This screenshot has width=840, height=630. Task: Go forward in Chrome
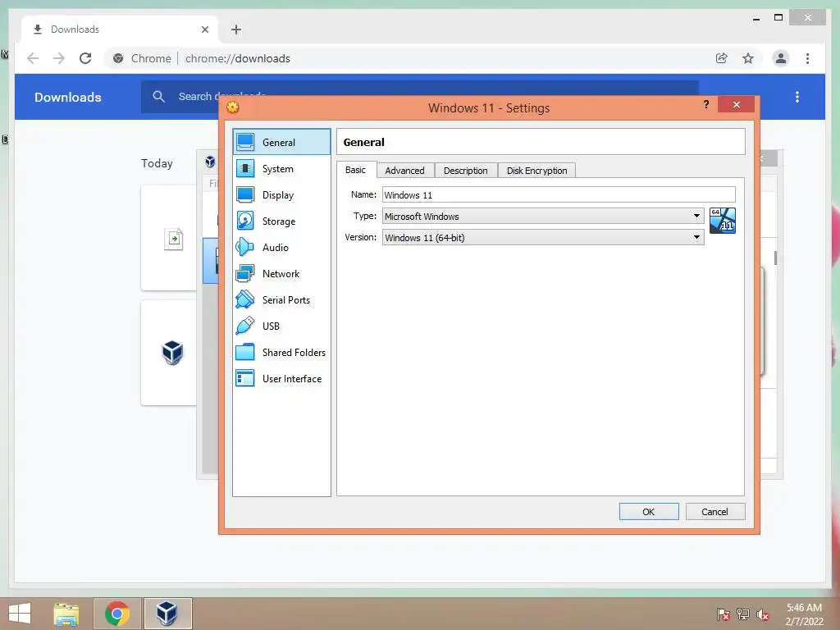tap(59, 58)
